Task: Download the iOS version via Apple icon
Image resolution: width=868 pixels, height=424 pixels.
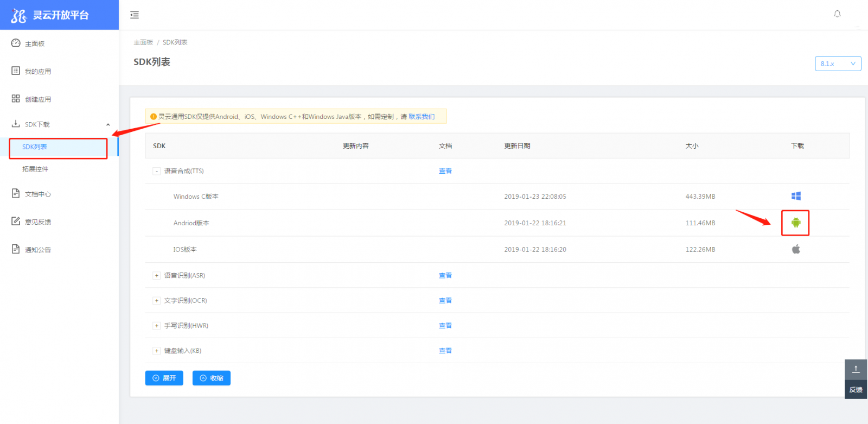Action: click(x=796, y=249)
